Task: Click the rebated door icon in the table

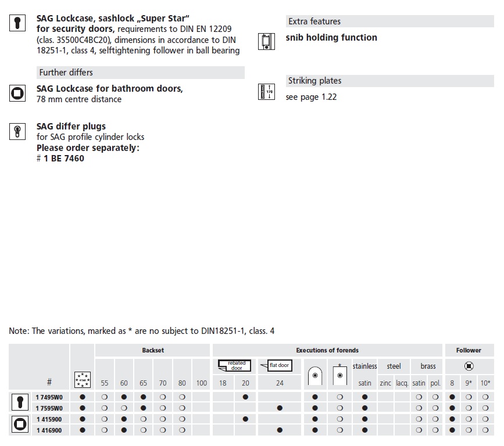Action: (x=234, y=365)
